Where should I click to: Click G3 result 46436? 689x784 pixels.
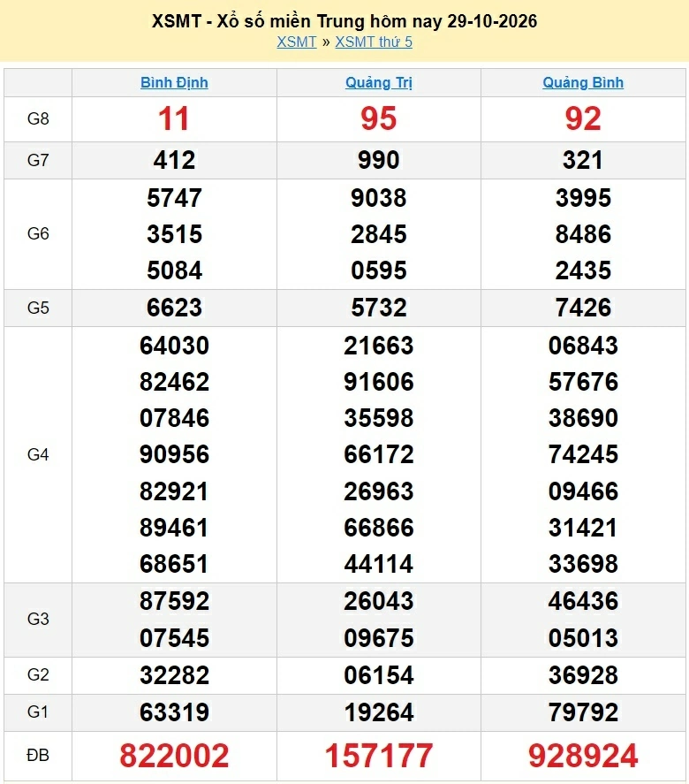pos(583,601)
